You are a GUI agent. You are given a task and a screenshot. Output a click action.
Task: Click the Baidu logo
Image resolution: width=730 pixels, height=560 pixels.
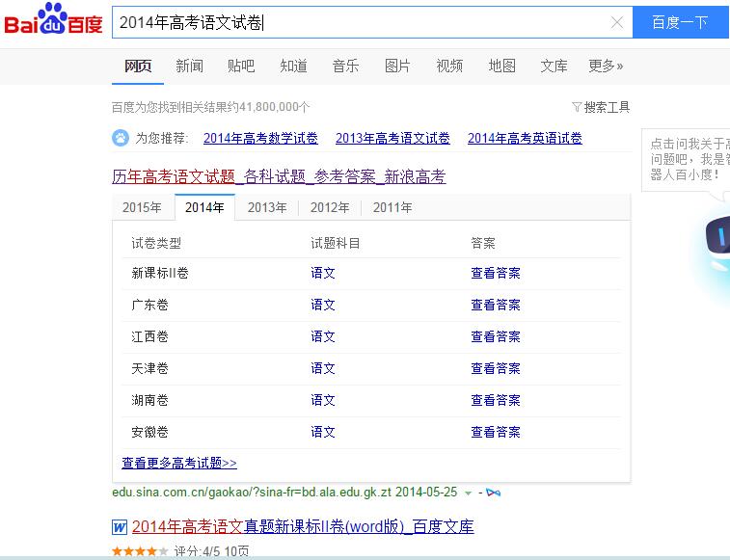click(54, 21)
